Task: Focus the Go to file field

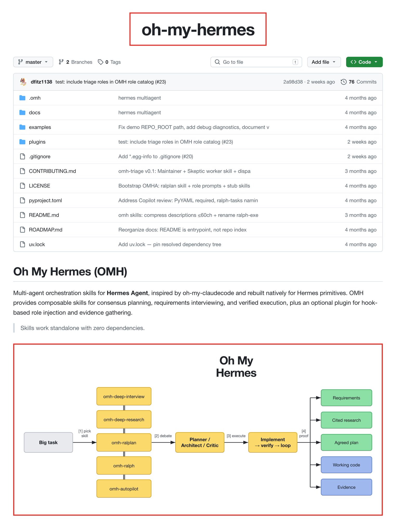Action: click(x=256, y=62)
